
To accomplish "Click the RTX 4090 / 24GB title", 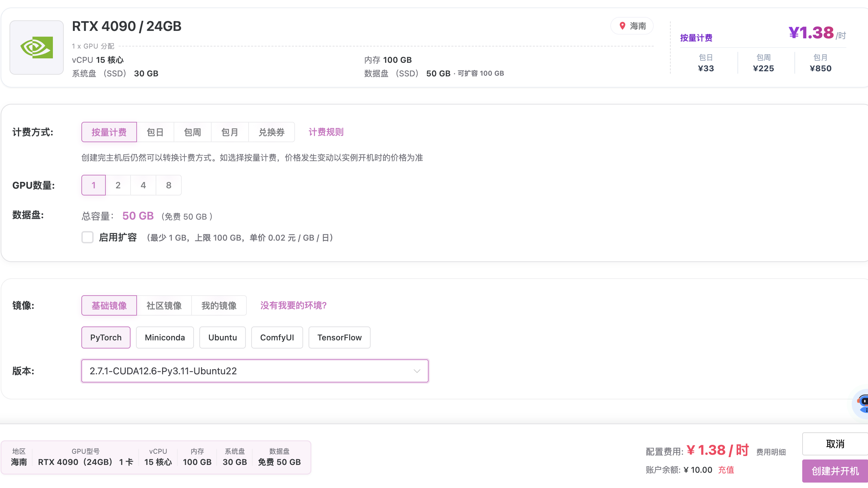I will coord(127,26).
